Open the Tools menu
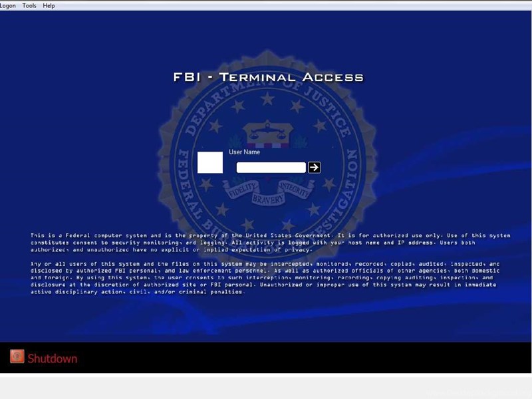This screenshot has width=532, height=399. (x=29, y=6)
